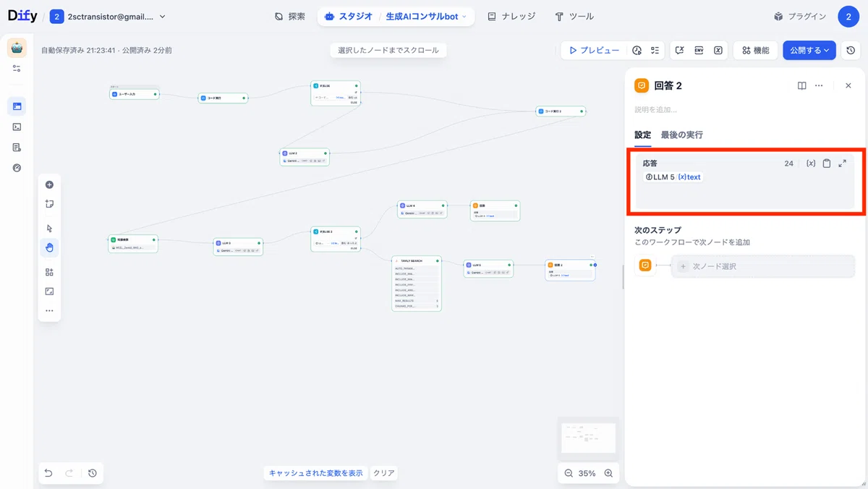Add a new node with plus icon

[x=49, y=184]
